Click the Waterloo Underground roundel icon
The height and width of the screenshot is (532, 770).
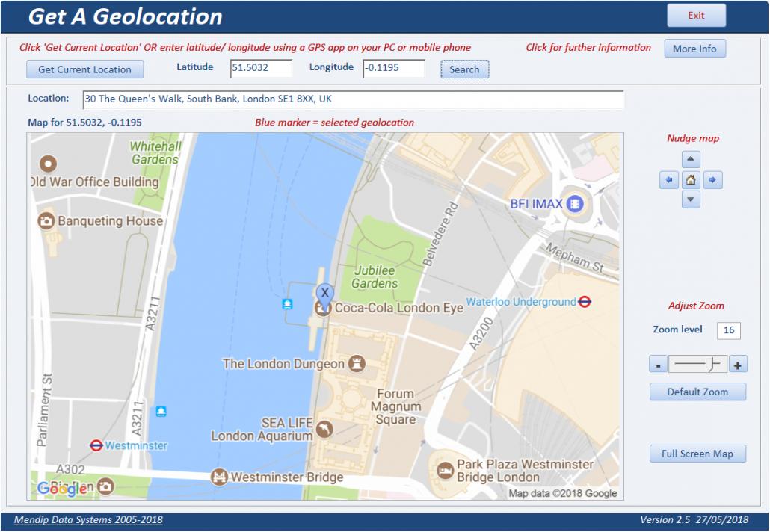585,302
